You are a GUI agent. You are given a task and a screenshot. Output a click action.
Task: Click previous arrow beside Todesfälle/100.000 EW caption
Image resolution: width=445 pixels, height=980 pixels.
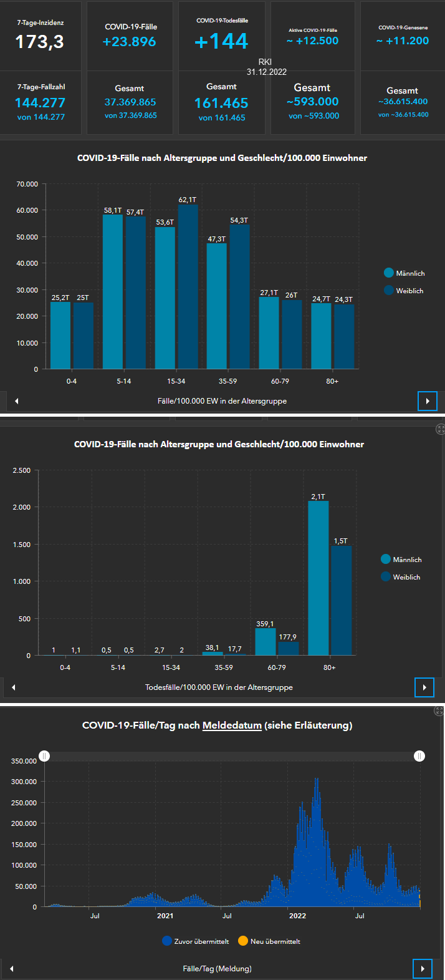(14, 687)
